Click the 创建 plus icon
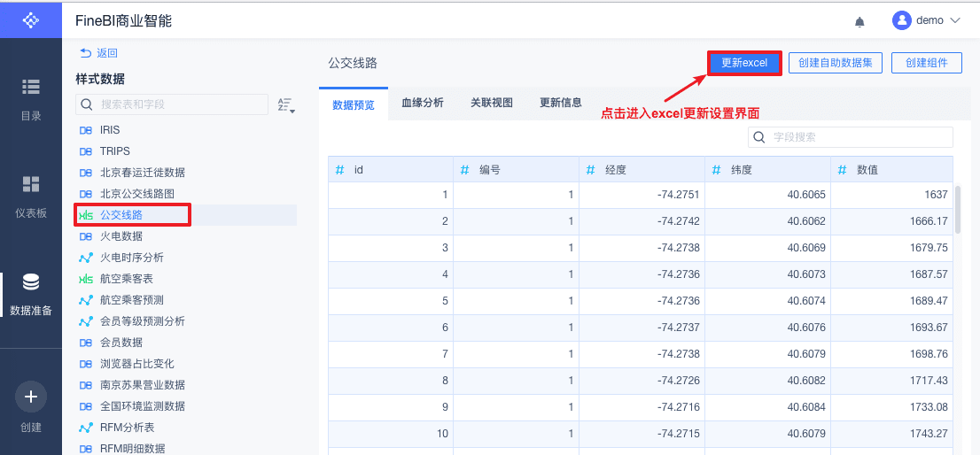980x455 pixels. tap(31, 397)
